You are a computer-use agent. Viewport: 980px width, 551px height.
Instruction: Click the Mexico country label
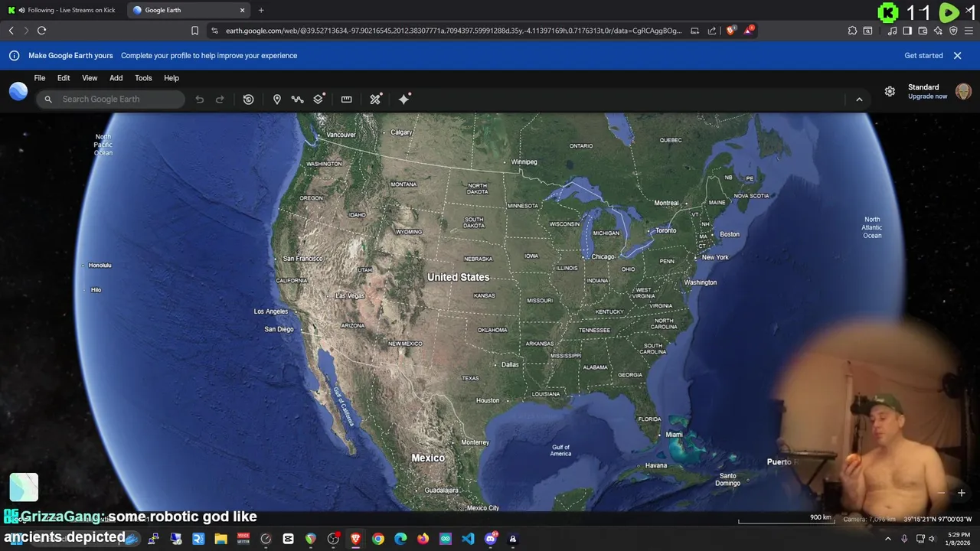pos(428,458)
